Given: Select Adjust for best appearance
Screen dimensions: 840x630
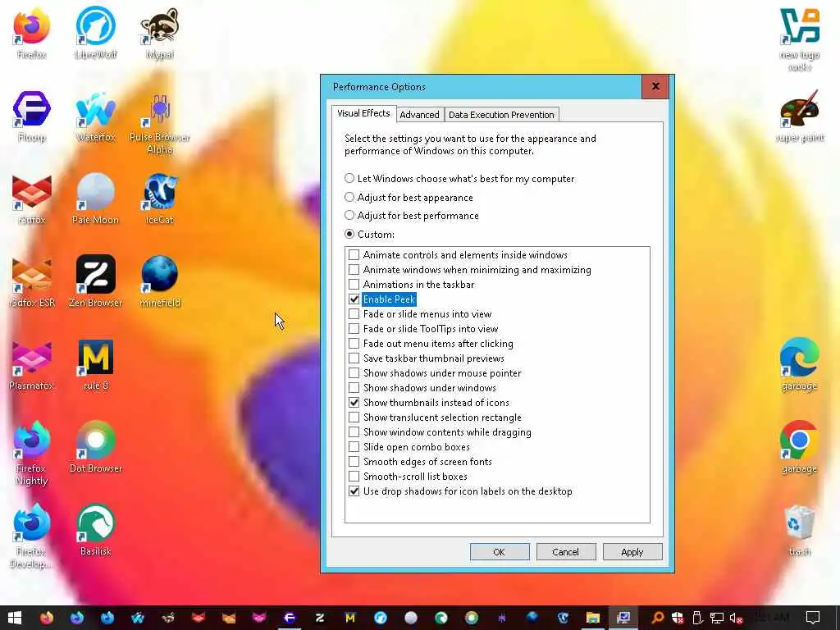Looking at the screenshot, I should 409,197.
